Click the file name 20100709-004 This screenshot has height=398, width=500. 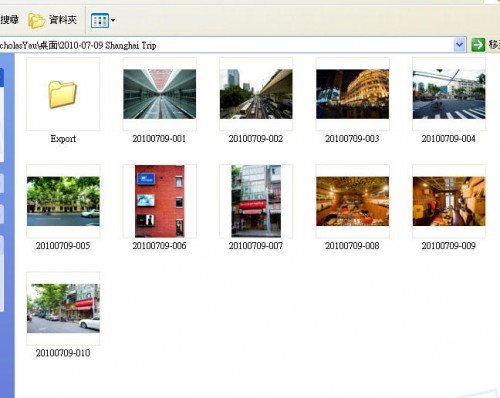[x=448, y=139]
